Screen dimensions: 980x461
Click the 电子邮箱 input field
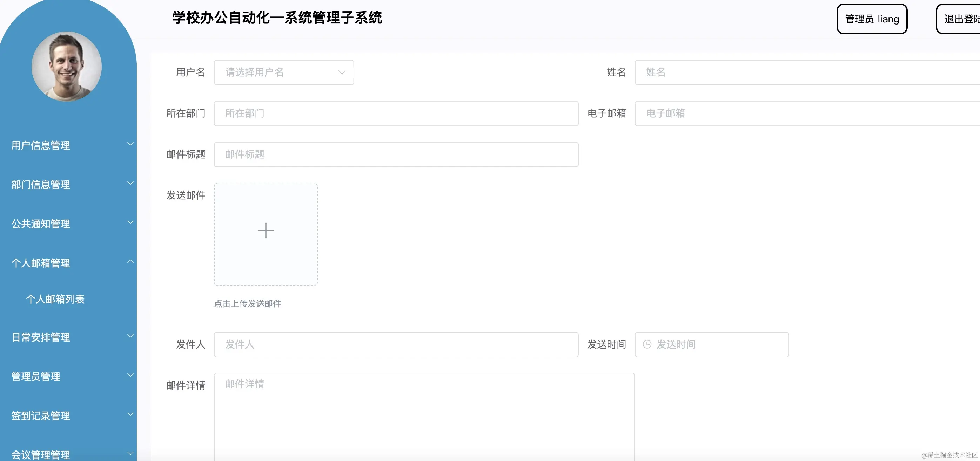tap(799, 113)
